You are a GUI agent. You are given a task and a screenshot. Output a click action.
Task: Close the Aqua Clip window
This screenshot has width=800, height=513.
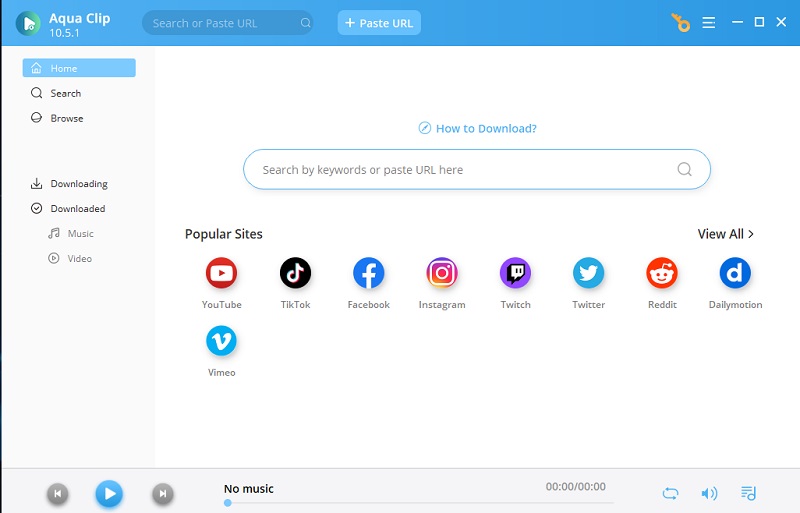(x=781, y=22)
